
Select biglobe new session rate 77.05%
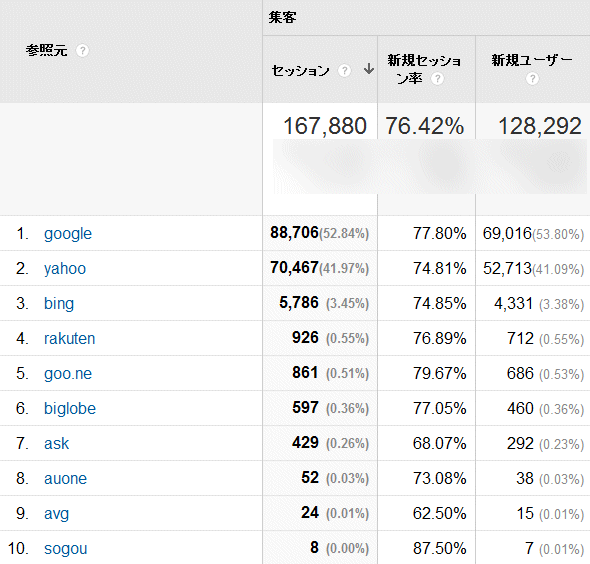click(x=439, y=408)
